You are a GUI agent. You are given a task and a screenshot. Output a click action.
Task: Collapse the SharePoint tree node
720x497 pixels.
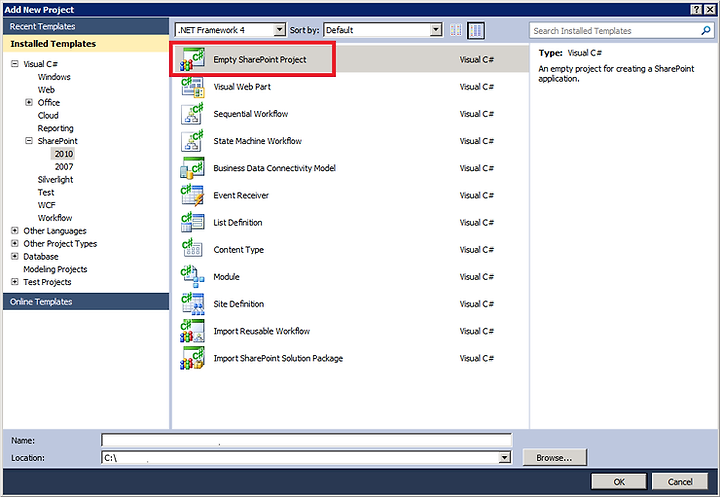point(29,141)
